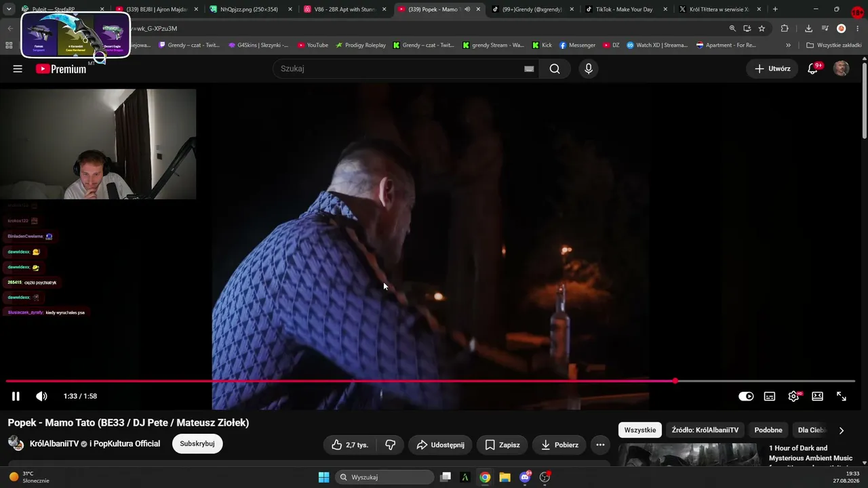Open the YouTube bookmark in bookmarks bar

[x=313, y=45]
